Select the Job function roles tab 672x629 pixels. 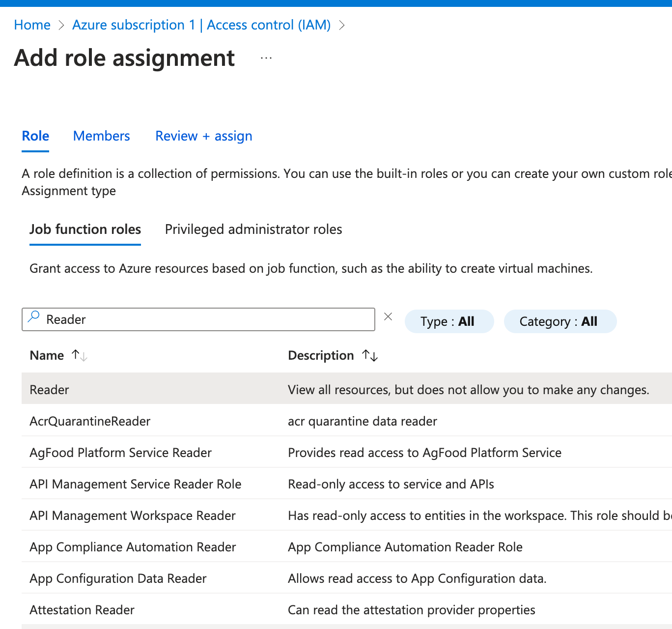(85, 229)
